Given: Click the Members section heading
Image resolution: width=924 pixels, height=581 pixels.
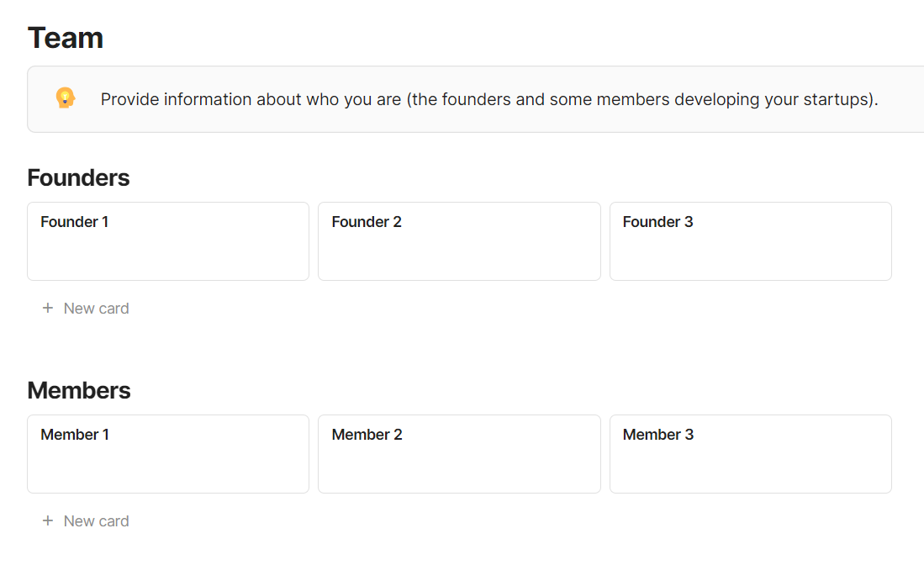Looking at the screenshot, I should 79,391.
